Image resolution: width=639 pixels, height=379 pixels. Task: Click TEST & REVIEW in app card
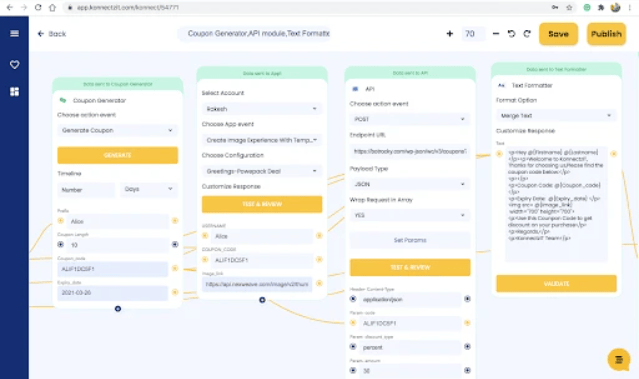(x=262, y=204)
